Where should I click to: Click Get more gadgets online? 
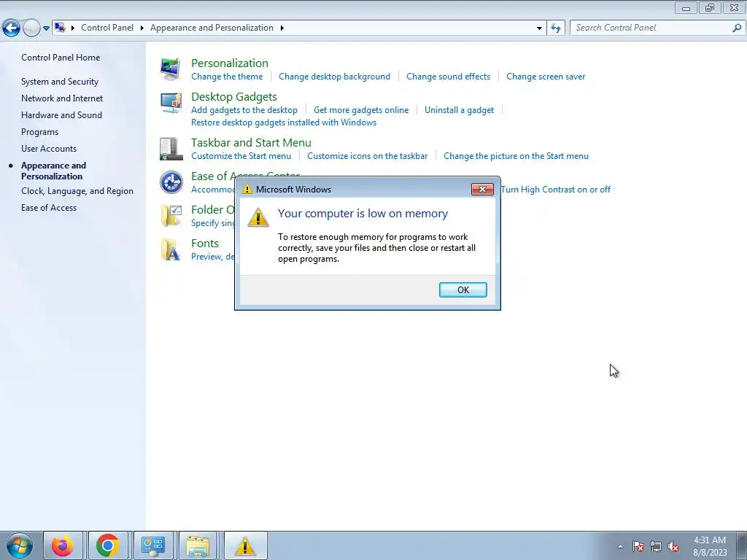(360, 110)
